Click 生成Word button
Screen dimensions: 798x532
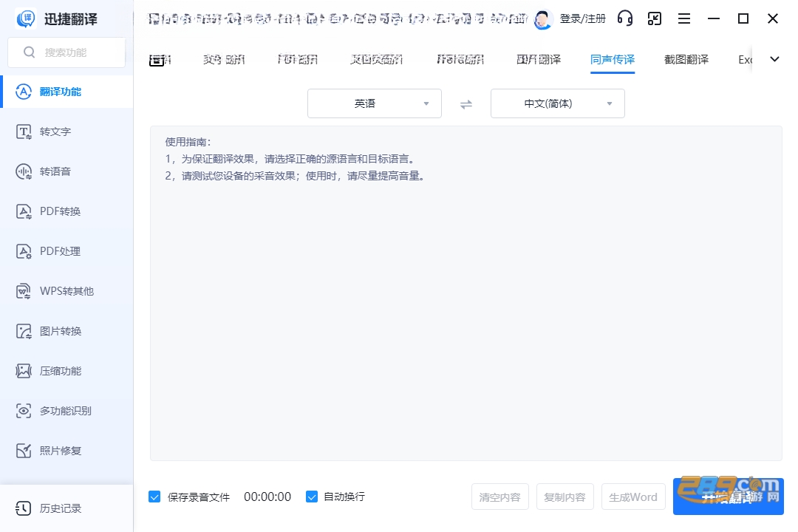pos(633,497)
